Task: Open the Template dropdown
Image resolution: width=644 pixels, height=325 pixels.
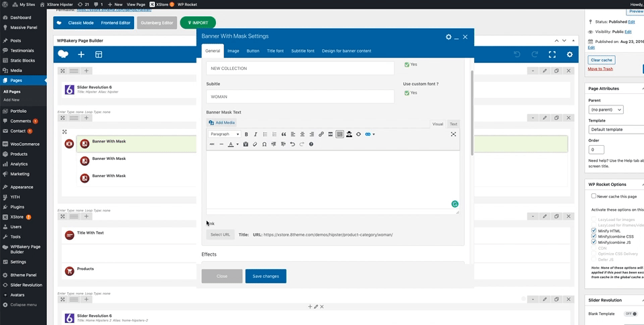Action: click(x=616, y=130)
